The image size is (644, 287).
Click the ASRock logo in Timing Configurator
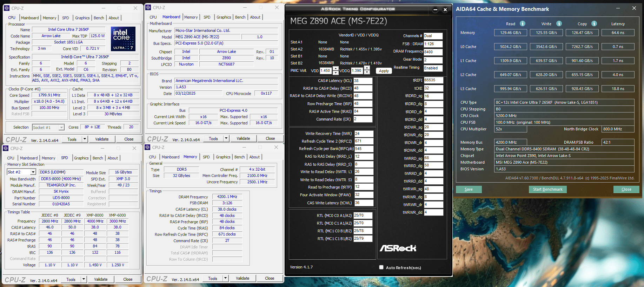click(398, 248)
